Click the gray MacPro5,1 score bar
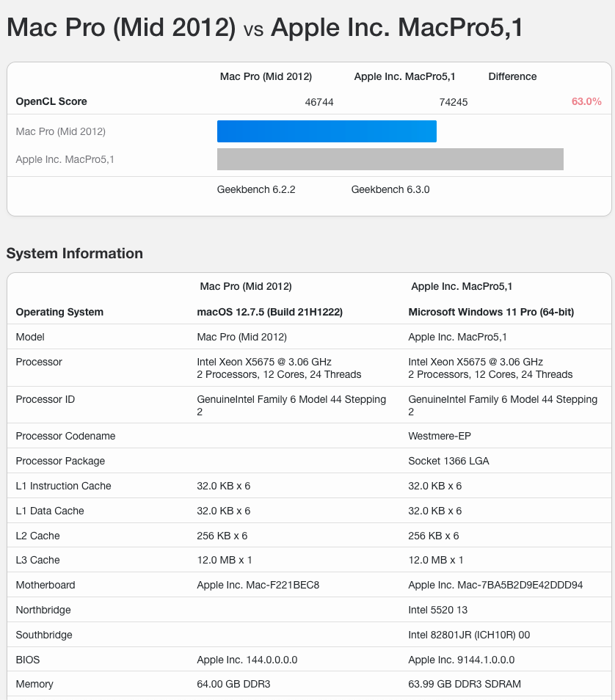The width and height of the screenshot is (615, 700). click(x=390, y=159)
